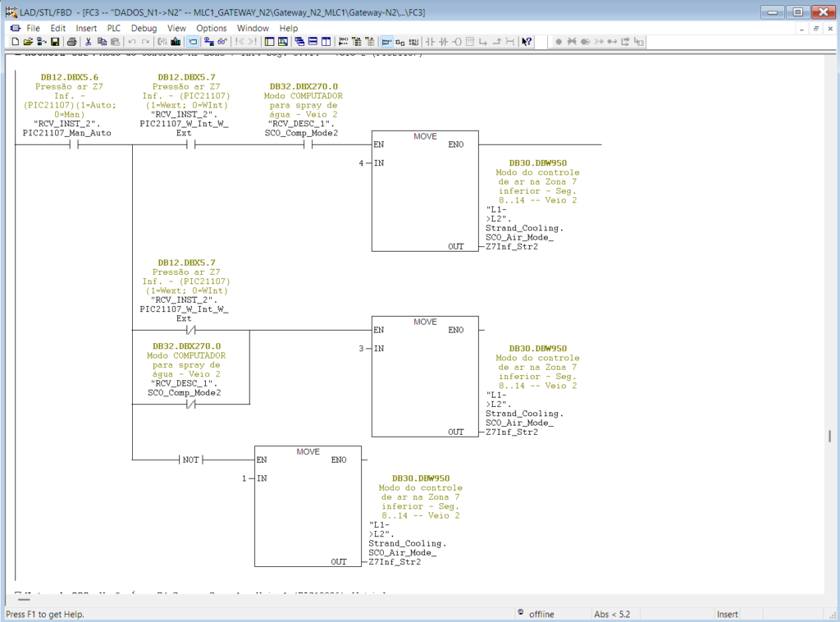This screenshot has height=622, width=840.
Task: Click the Undo arrow icon
Action: pos(132,42)
